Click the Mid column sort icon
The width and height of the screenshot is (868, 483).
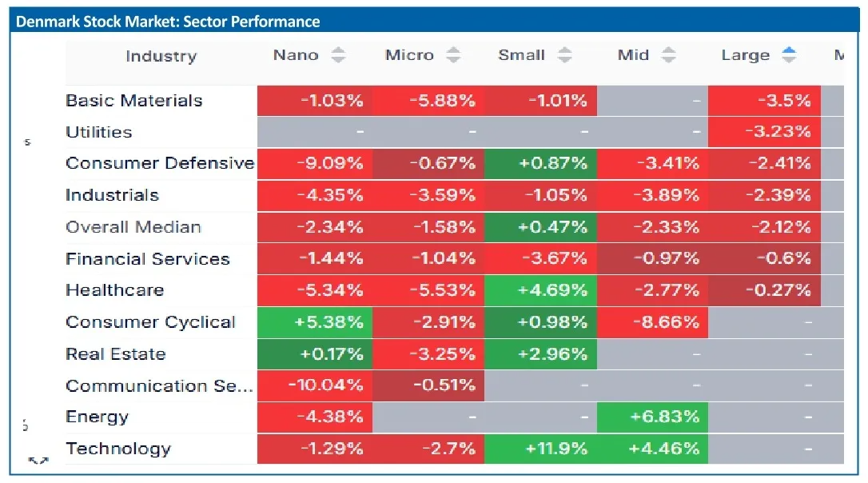pos(669,55)
